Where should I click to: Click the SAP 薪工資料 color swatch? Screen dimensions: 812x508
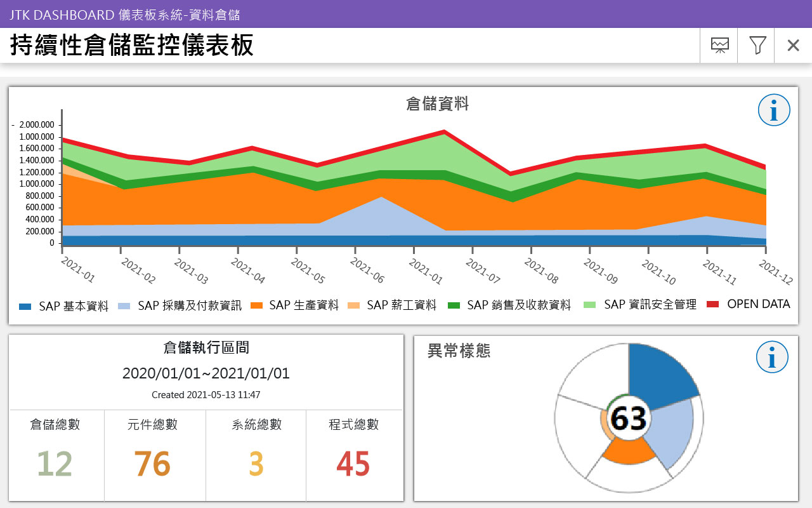click(x=355, y=305)
